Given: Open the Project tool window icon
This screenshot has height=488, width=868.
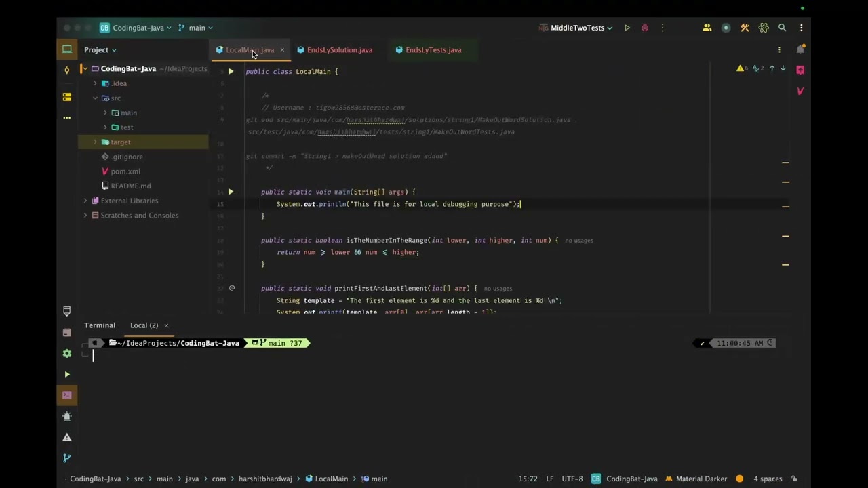Looking at the screenshot, I should 66,49.
